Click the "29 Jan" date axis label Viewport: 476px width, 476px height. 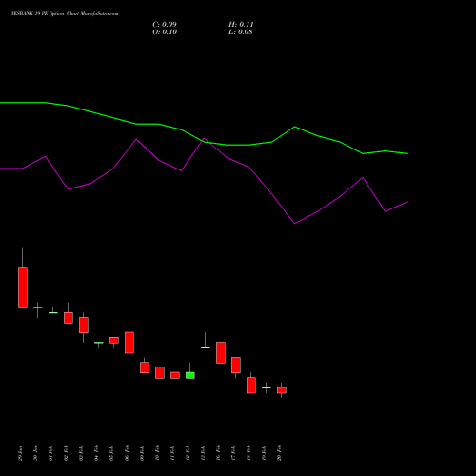(21, 453)
